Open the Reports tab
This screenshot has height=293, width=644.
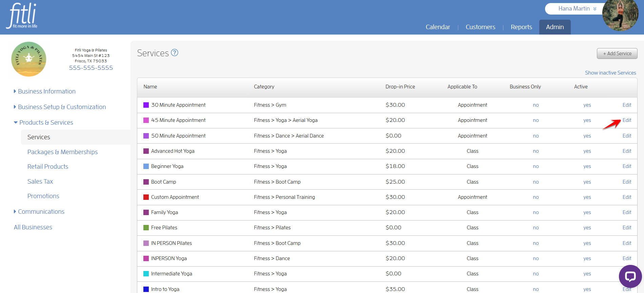(x=521, y=27)
